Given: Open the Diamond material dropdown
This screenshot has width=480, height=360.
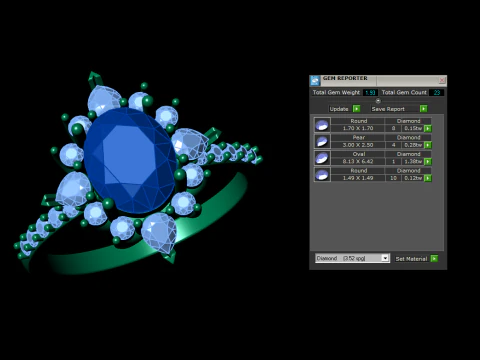Looking at the screenshot, I should click(x=385, y=258).
